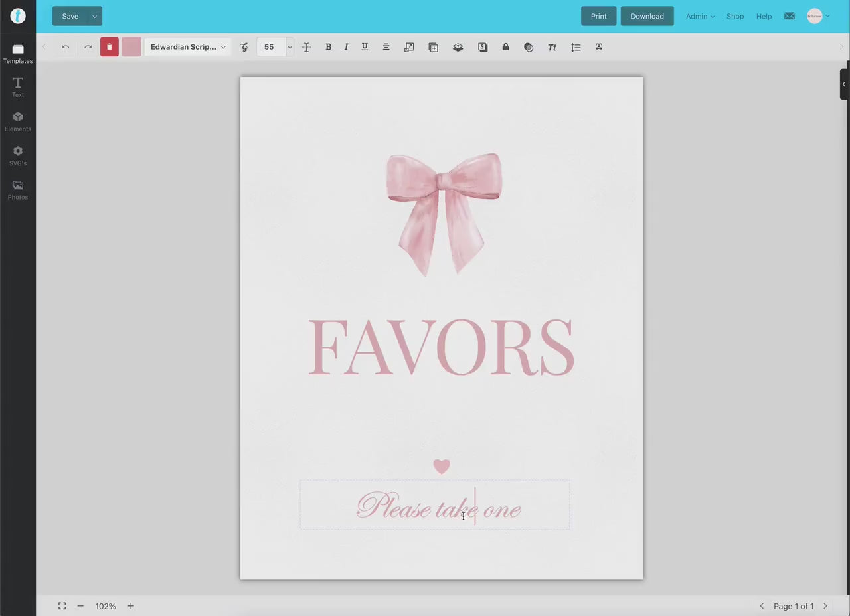Viewport: 850px width, 616px height.
Task: Click the resize/position icon in toolbar
Action: [x=409, y=47]
